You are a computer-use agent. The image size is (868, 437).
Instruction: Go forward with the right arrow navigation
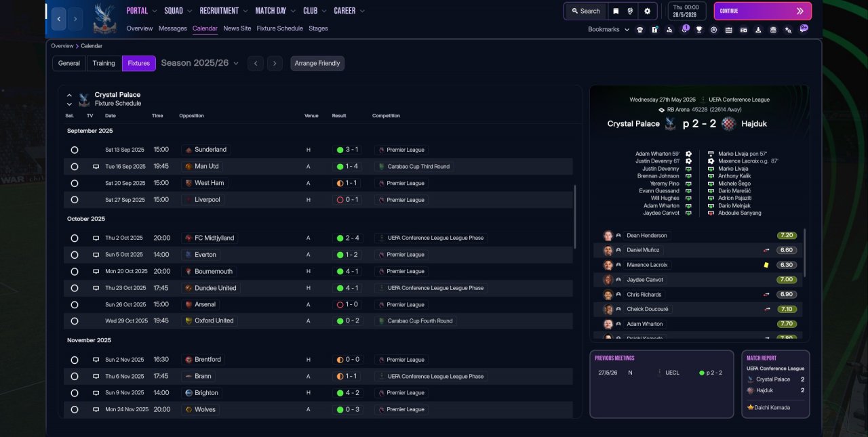coord(75,19)
